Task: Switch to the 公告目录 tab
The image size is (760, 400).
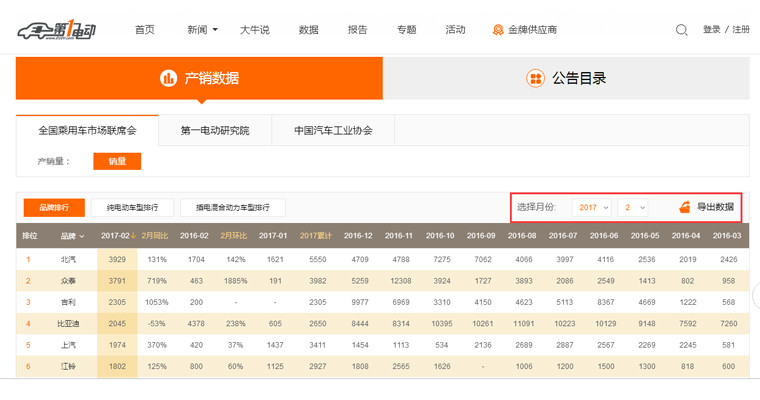Action: pyautogui.click(x=566, y=78)
